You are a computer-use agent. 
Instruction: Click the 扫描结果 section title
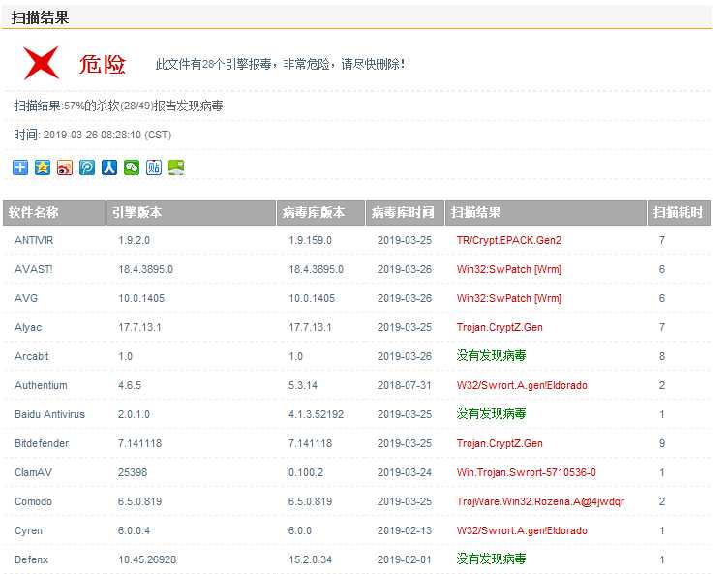pyautogui.click(x=40, y=17)
